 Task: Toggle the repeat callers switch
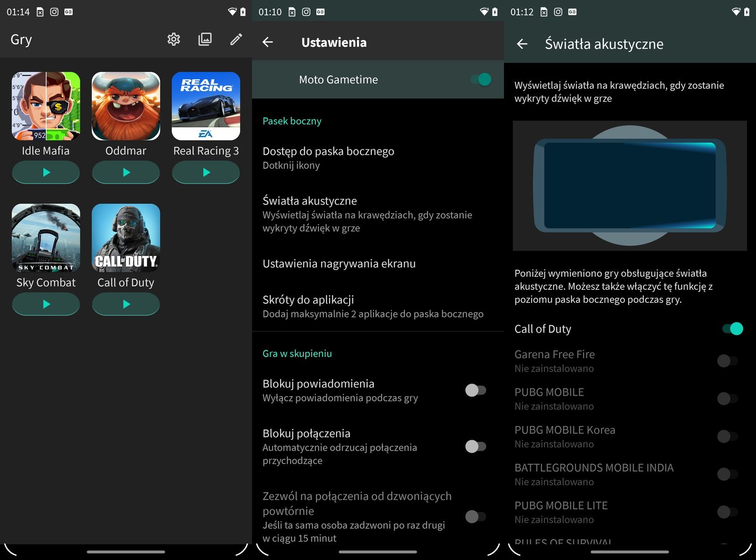(476, 517)
